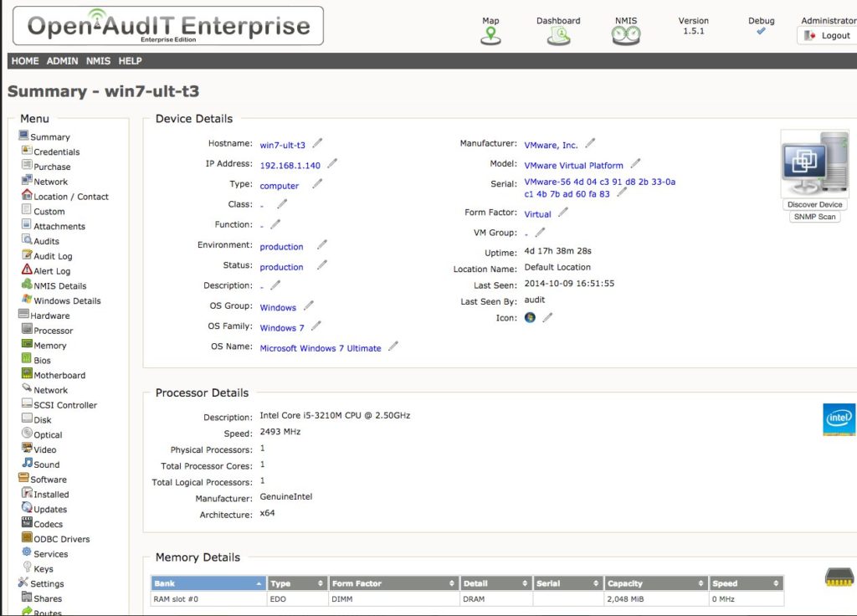Click the Windows Details flag icon
This screenshot has width=857, height=616.
tap(27, 299)
